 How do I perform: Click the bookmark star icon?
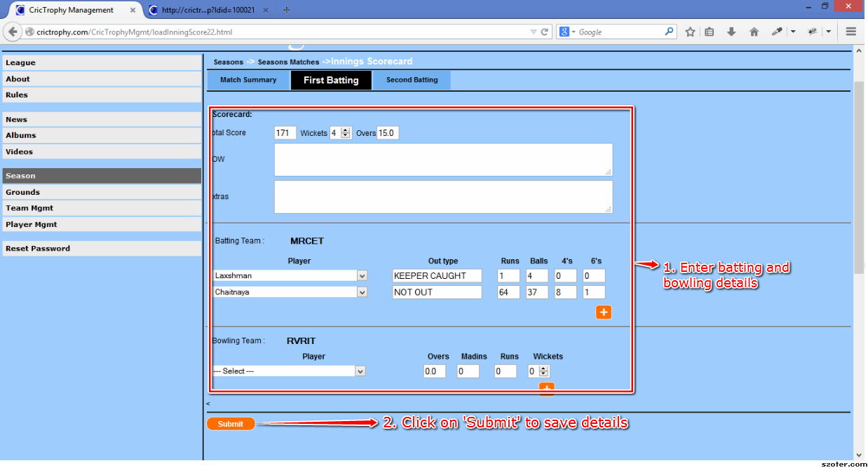click(690, 32)
